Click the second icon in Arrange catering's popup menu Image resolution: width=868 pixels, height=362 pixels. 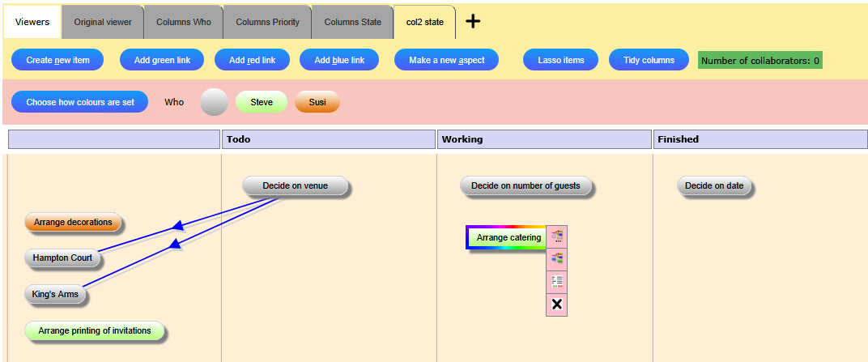(556, 259)
